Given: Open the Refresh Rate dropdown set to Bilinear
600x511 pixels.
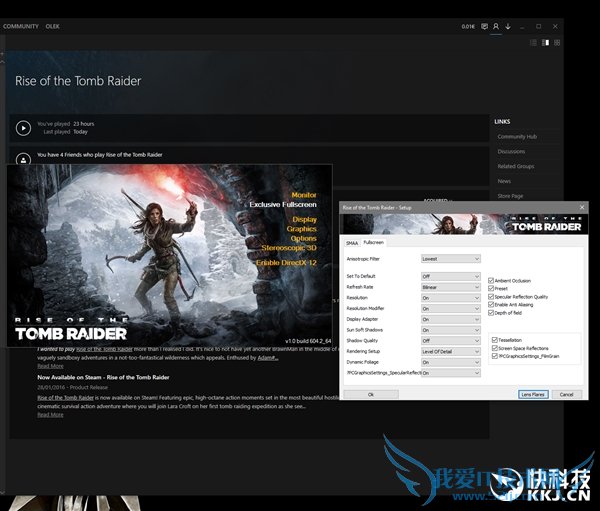Looking at the screenshot, I should pyautogui.click(x=450, y=287).
